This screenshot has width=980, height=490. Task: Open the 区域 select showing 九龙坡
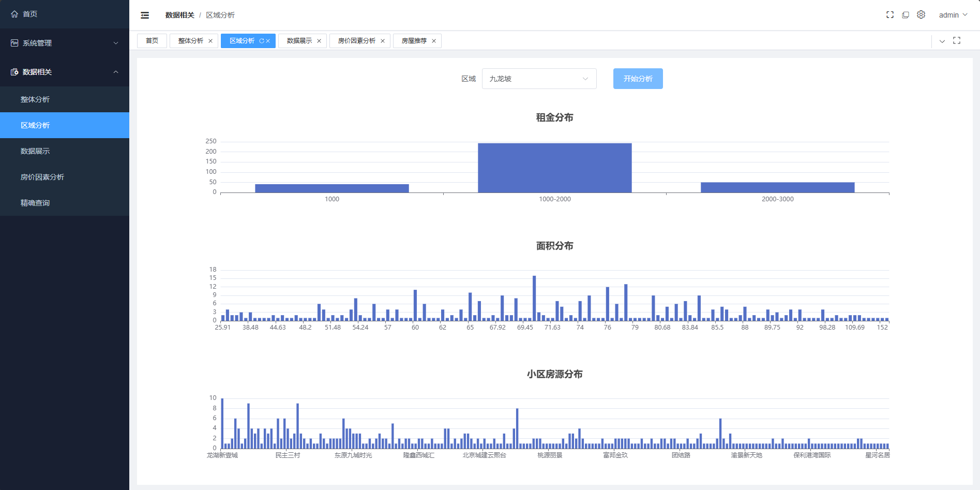pyautogui.click(x=539, y=79)
